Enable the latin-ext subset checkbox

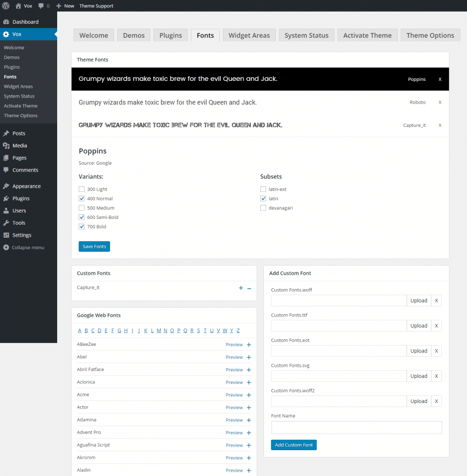point(263,189)
